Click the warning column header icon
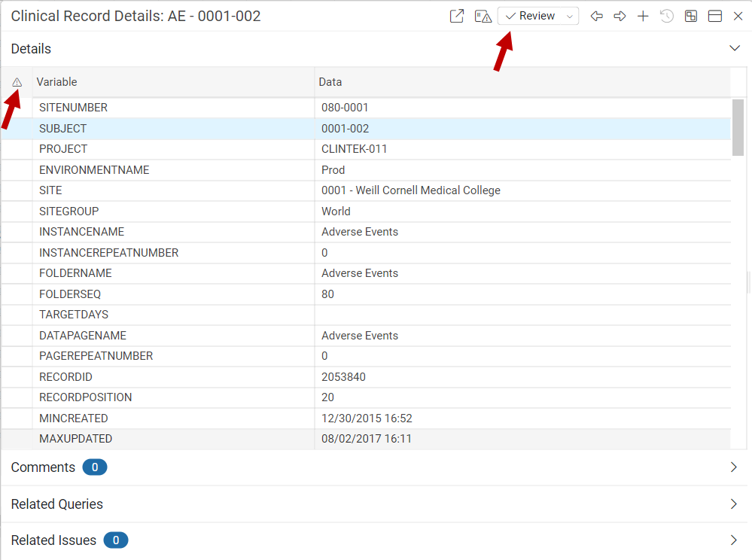 17,82
